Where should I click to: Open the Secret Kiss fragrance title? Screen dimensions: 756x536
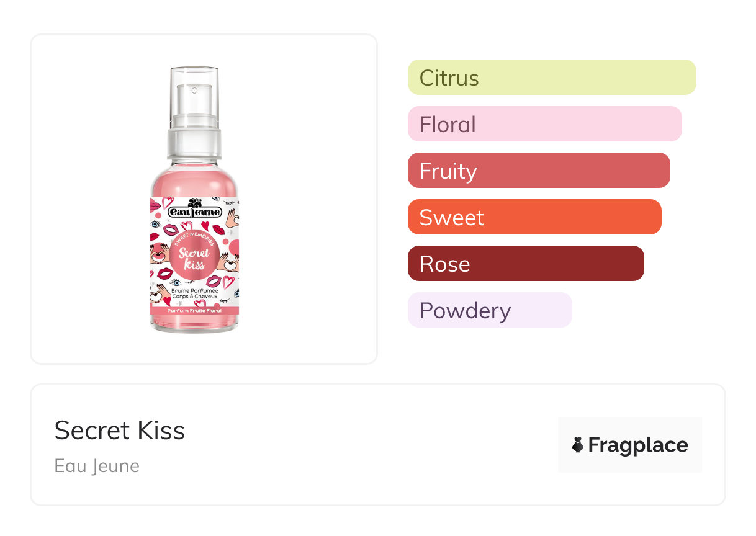(120, 431)
